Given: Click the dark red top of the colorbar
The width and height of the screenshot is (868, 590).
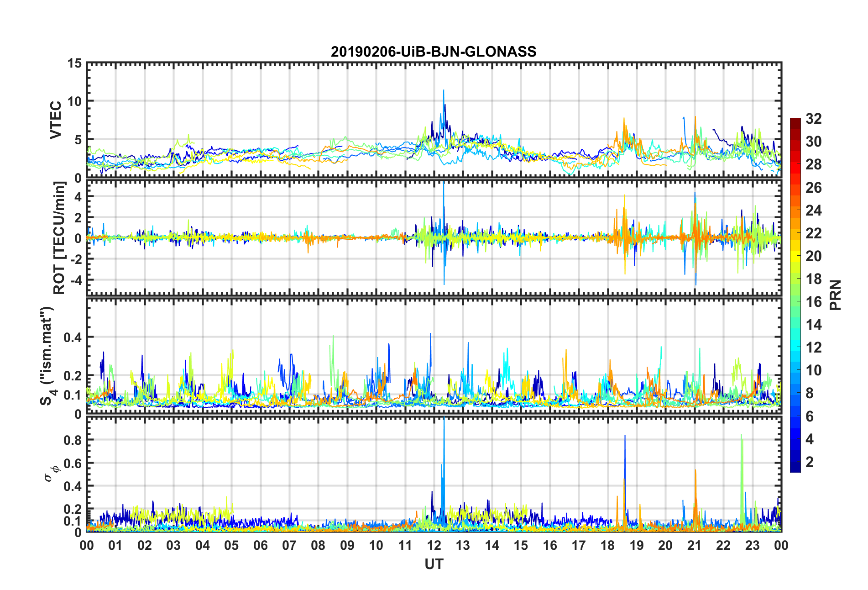Looking at the screenshot, I should pos(795,121).
